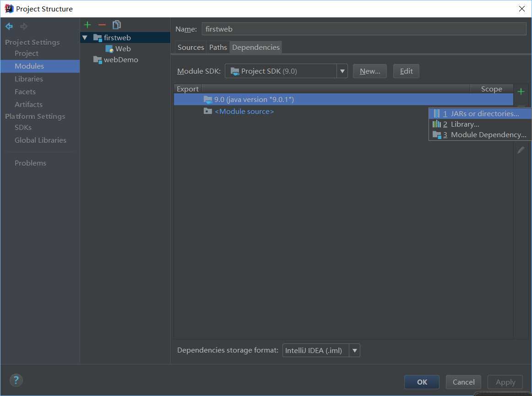Click the back navigation arrow

coord(9,26)
